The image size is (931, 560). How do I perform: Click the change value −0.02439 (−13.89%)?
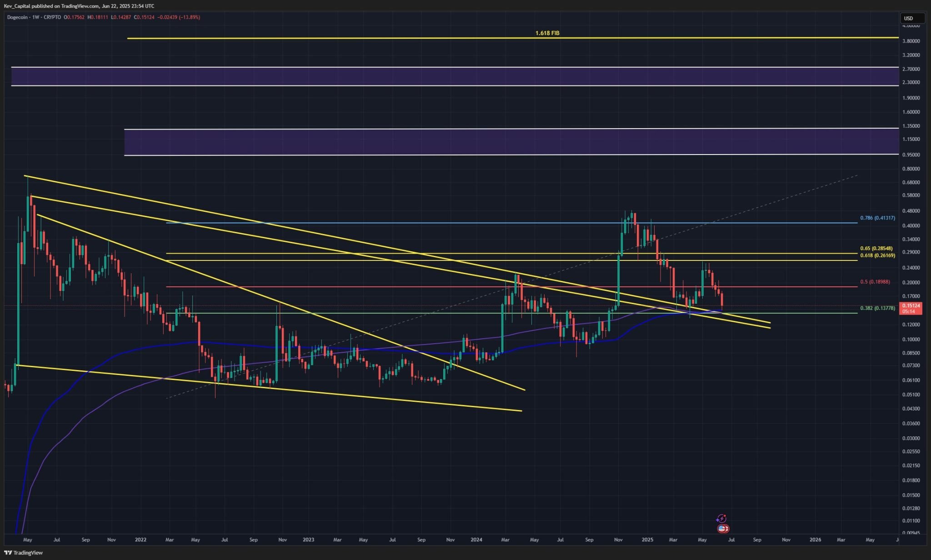pyautogui.click(x=179, y=17)
